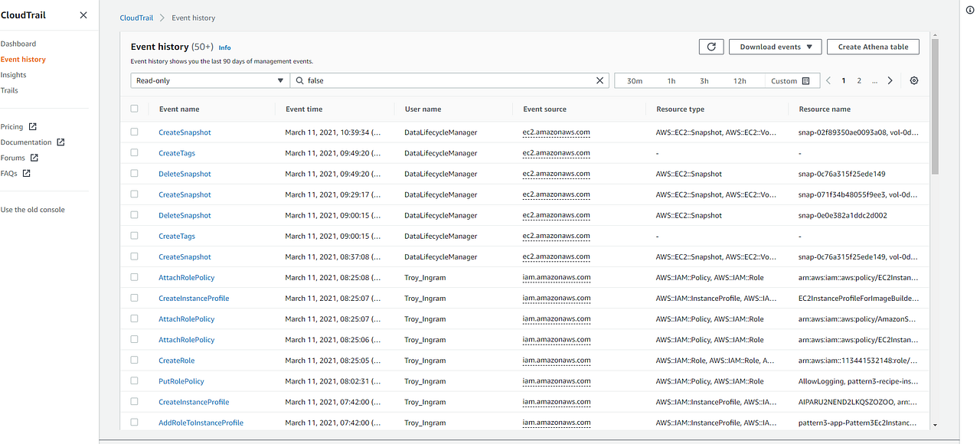Check the snap-0e0e382a1ddc2d002 DeleteSnapshot row
The height and width of the screenshot is (444, 980).
135,214
